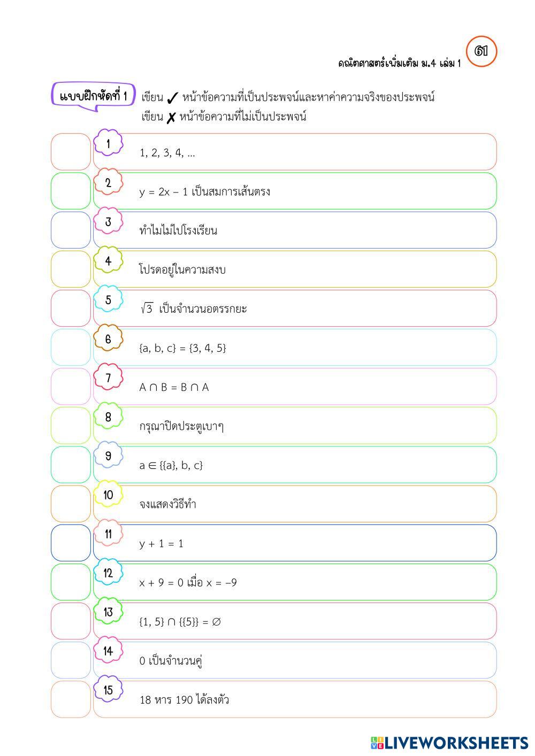Select the answer box for item 7
This screenshot has width=535, height=756.
71,387
